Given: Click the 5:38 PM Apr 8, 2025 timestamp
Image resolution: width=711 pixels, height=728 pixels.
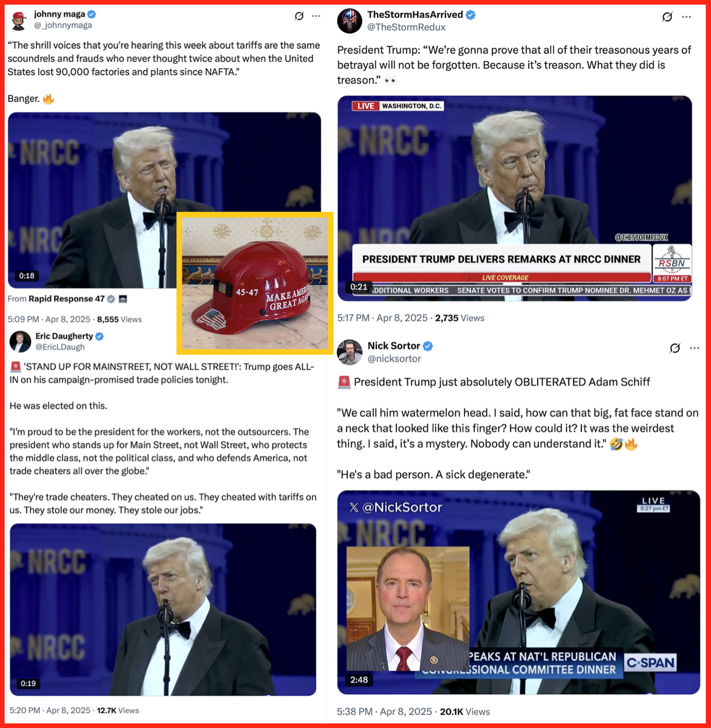Looking at the screenshot, I should click(x=384, y=712).
